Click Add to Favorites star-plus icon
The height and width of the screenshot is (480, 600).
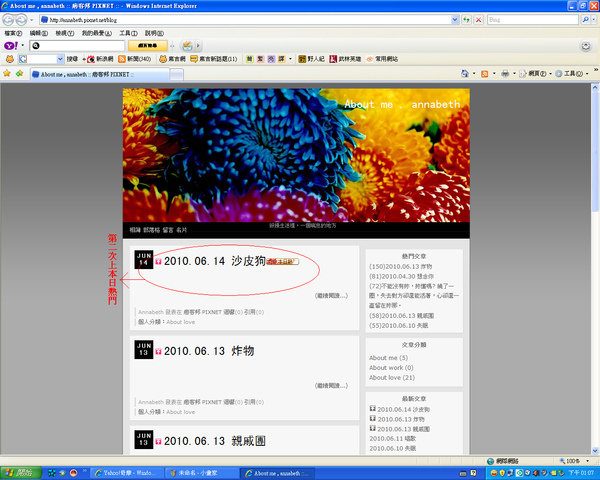coord(19,73)
